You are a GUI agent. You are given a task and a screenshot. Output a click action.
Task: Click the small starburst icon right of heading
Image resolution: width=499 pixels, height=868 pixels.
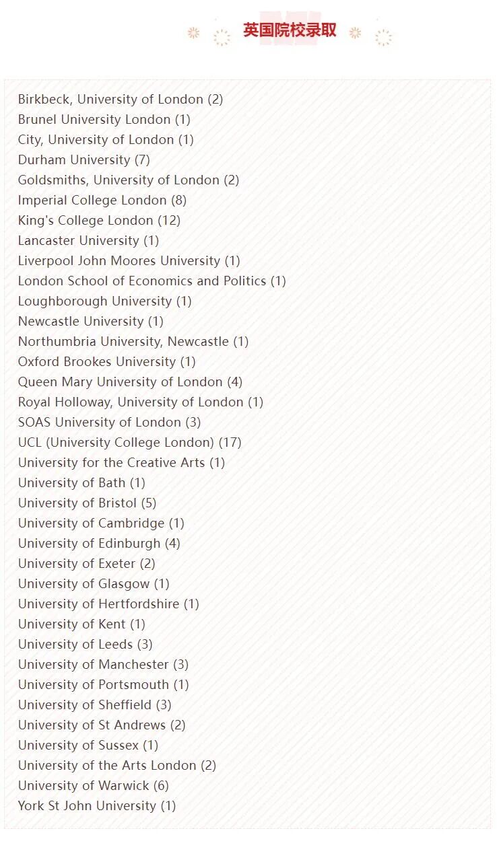click(x=355, y=33)
